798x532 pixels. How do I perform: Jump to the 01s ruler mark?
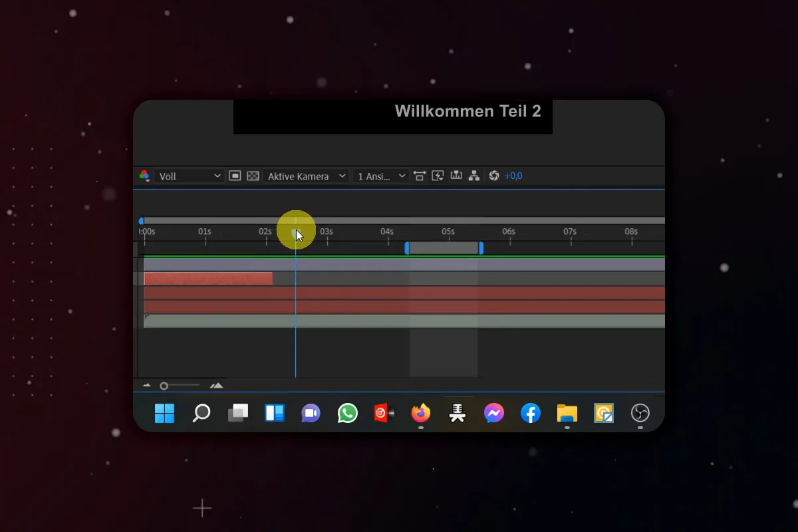205,232
